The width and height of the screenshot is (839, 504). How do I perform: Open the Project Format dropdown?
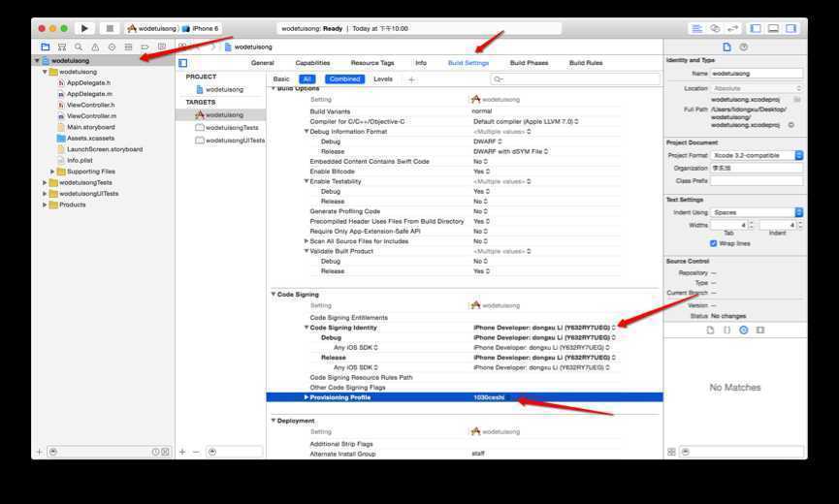point(757,155)
